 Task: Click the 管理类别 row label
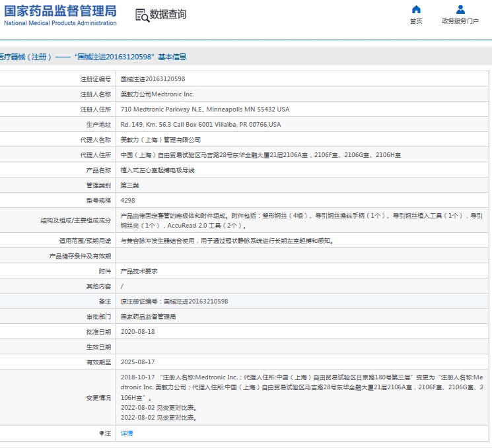98,185
